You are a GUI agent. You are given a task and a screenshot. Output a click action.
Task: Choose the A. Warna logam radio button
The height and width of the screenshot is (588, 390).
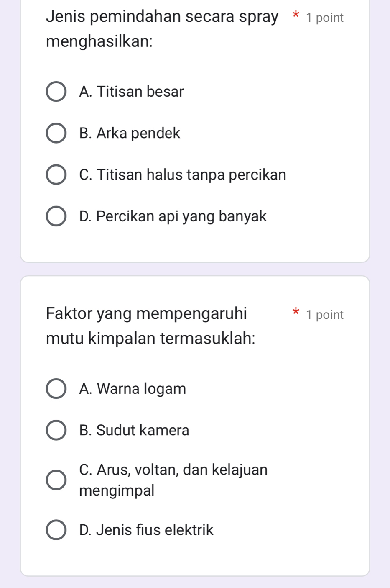tap(56, 389)
